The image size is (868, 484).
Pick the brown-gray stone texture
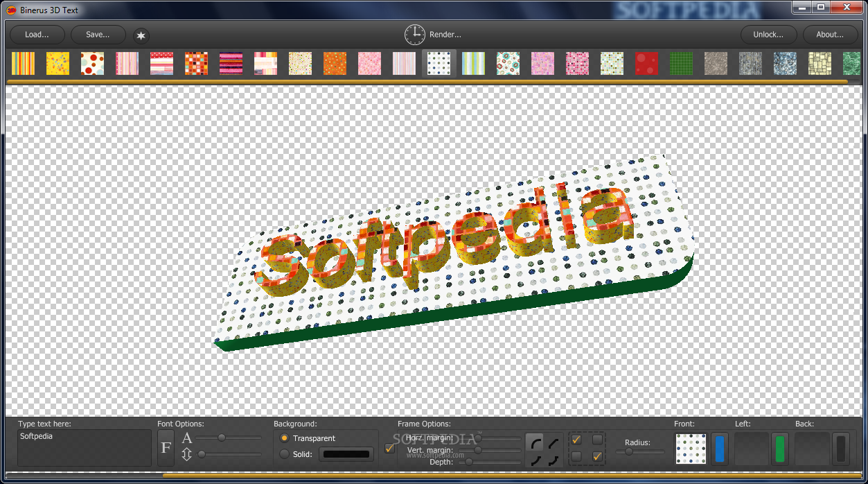[716, 63]
